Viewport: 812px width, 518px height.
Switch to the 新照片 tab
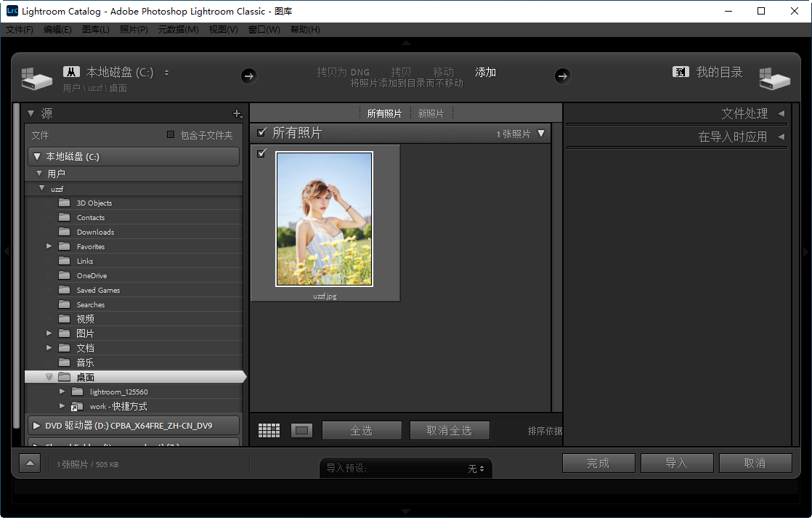coord(431,113)
